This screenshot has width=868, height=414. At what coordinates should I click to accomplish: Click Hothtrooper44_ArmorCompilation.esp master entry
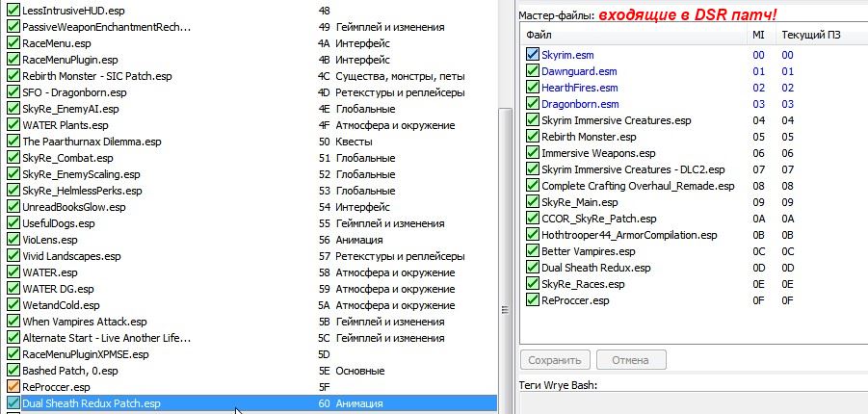tap(629, 235)
